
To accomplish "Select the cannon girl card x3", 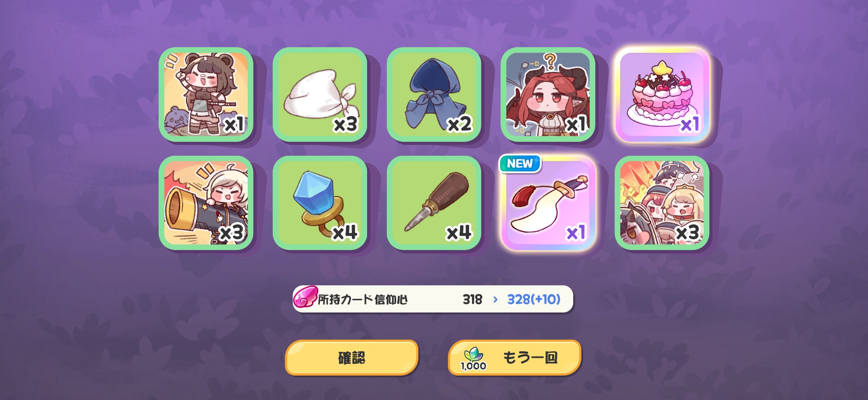I will [x=206, y=203].
